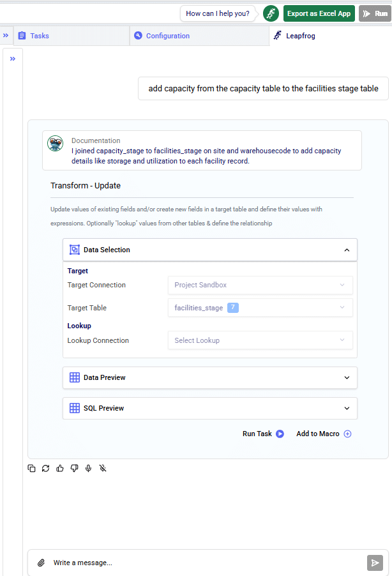Click the Leapfrog tab frog icon

(278, 35)
